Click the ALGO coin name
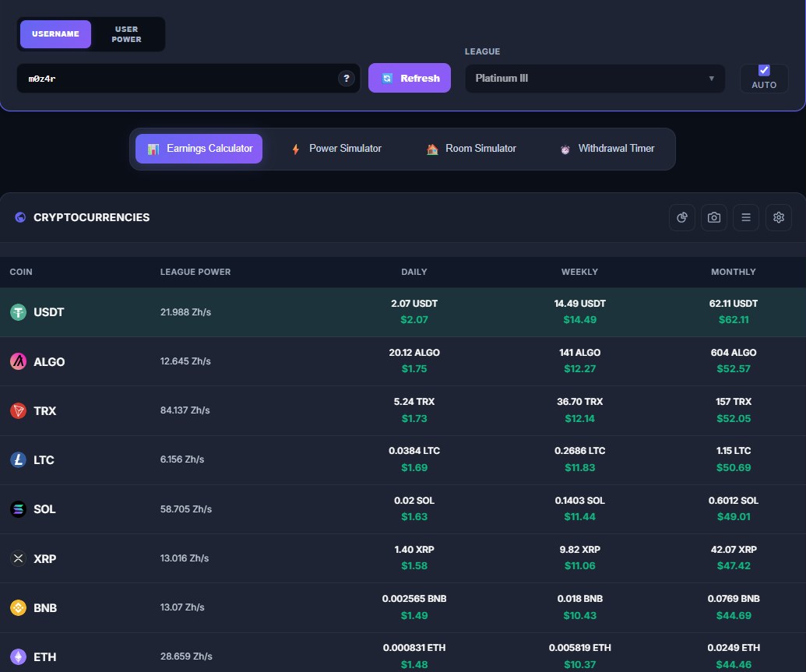806x672 pixels. pyautogui.click(x=49, y=361)
